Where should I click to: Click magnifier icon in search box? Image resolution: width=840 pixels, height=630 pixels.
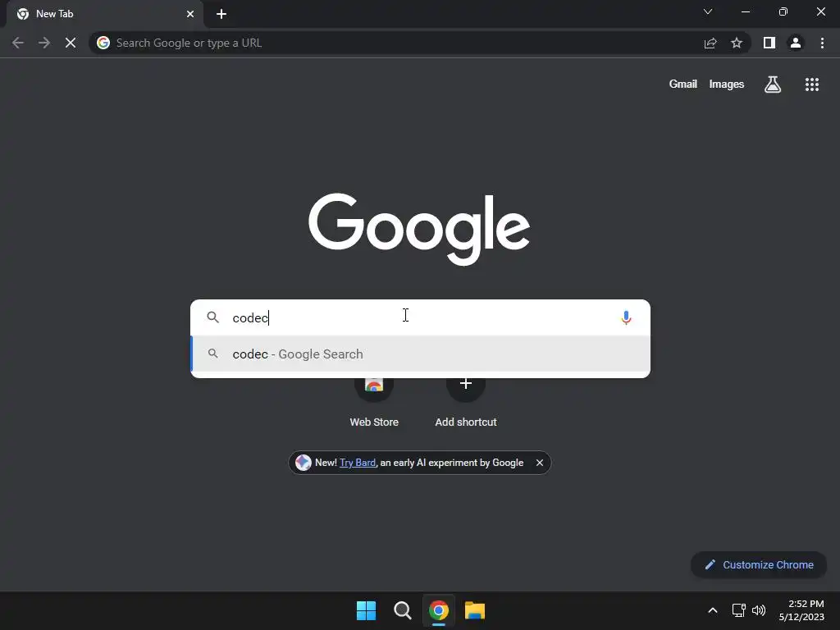point(212,317)
